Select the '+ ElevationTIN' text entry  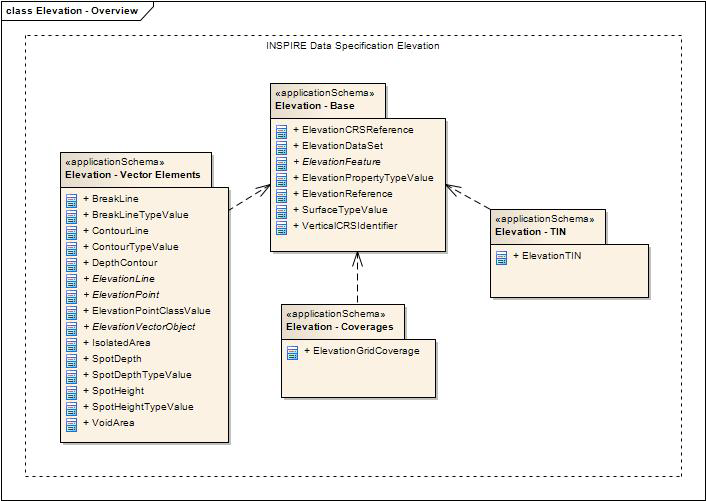tap(548, 256)
